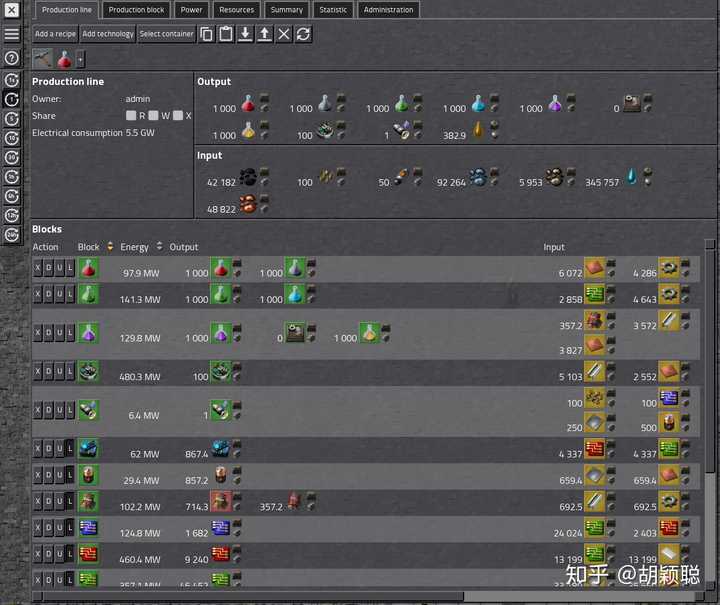Click the copper ore input icon showing 48 822
Viewport: 720px width, 605px height.
[248, 204]
